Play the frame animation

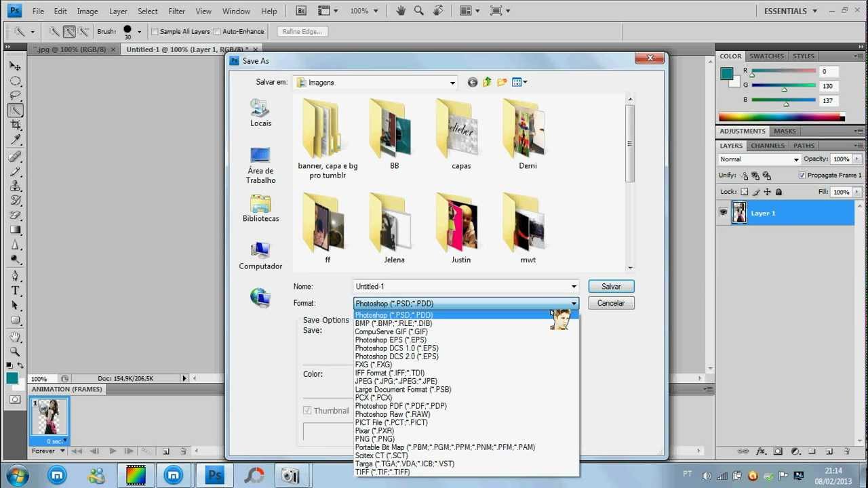click(x=113, y=451)
